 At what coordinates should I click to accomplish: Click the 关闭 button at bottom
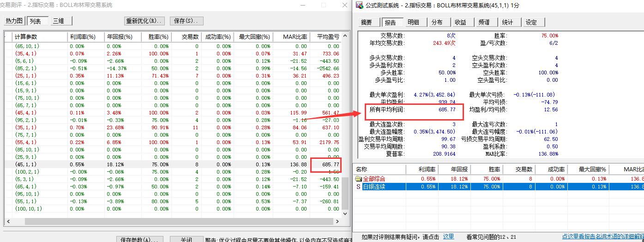coord(187,240)
